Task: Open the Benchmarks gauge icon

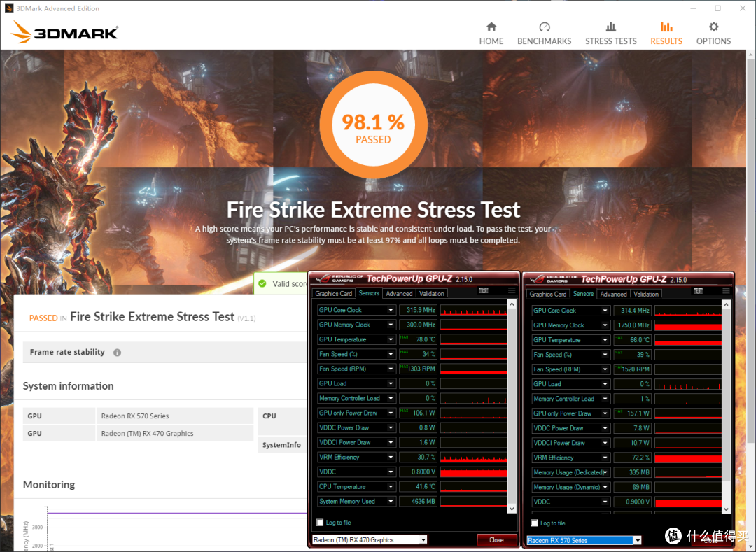Action: point(545,27)
